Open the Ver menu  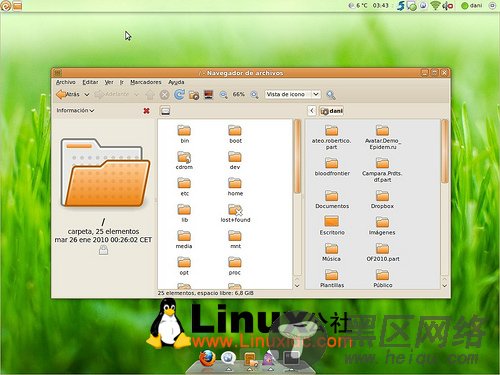[x=109, y=82]
